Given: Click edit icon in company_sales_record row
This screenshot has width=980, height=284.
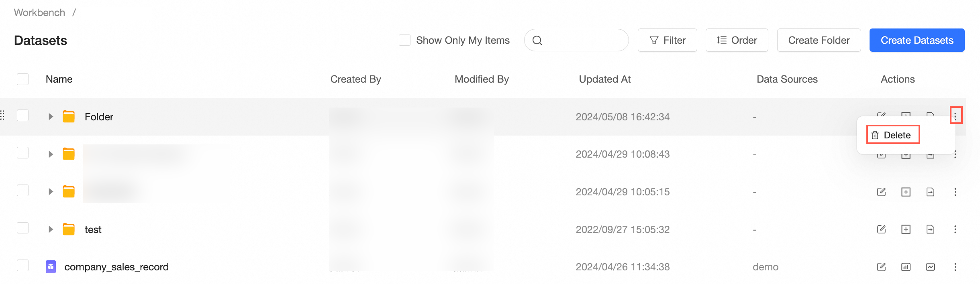Looking at the screenshot, I should click(881, 267).
